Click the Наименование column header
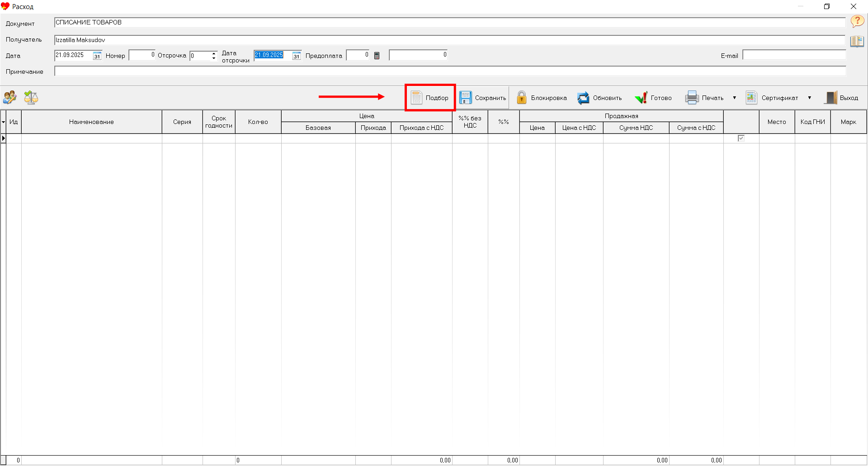The width and height of the screenshot is (868, 466). pos(91,122)
